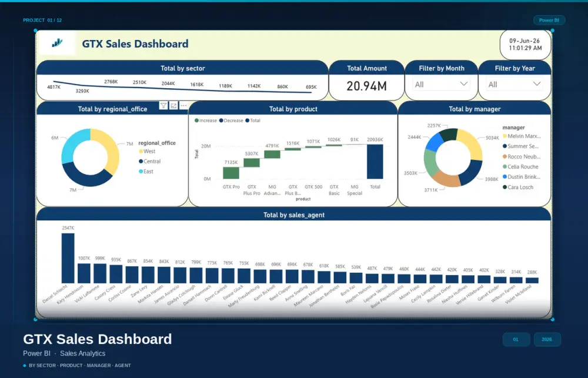Click the tallest bar for Darcel Schlecht

point(68,259)
